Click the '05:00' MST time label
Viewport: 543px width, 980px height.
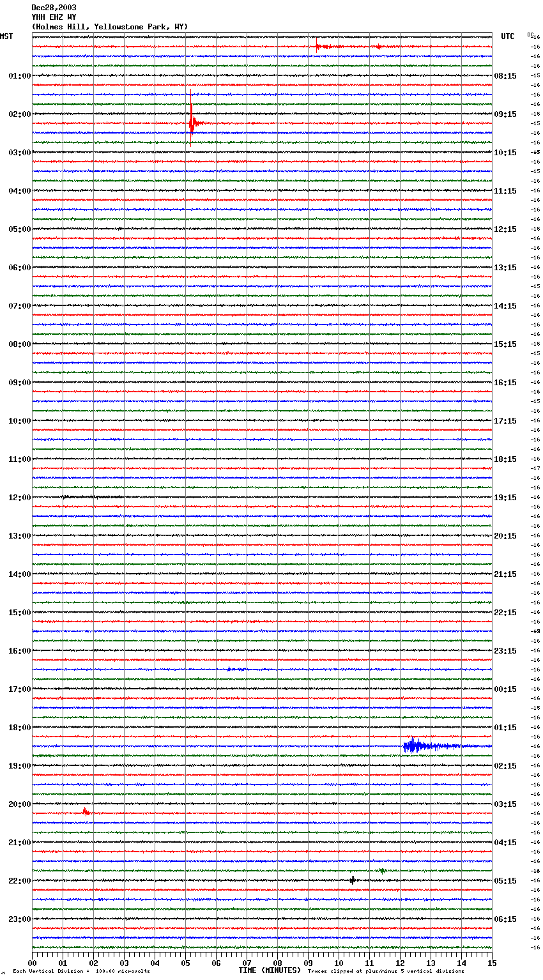click(20, 229)
